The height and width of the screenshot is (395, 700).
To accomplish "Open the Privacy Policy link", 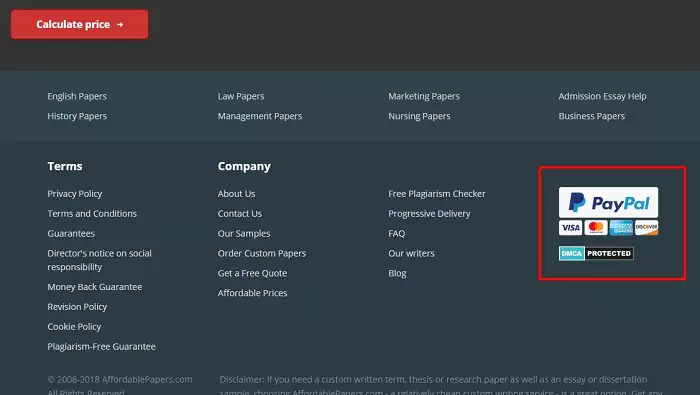I will (x=75, y=194).
